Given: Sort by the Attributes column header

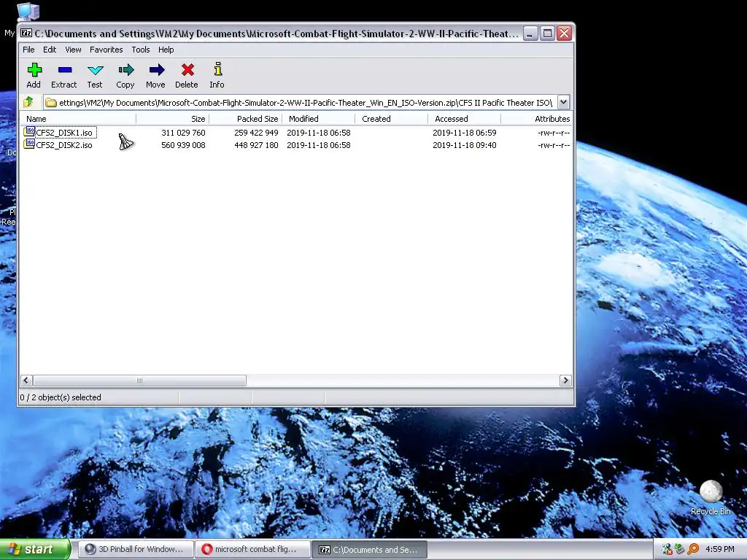Looking at the screenshot, I should point(536,119).
